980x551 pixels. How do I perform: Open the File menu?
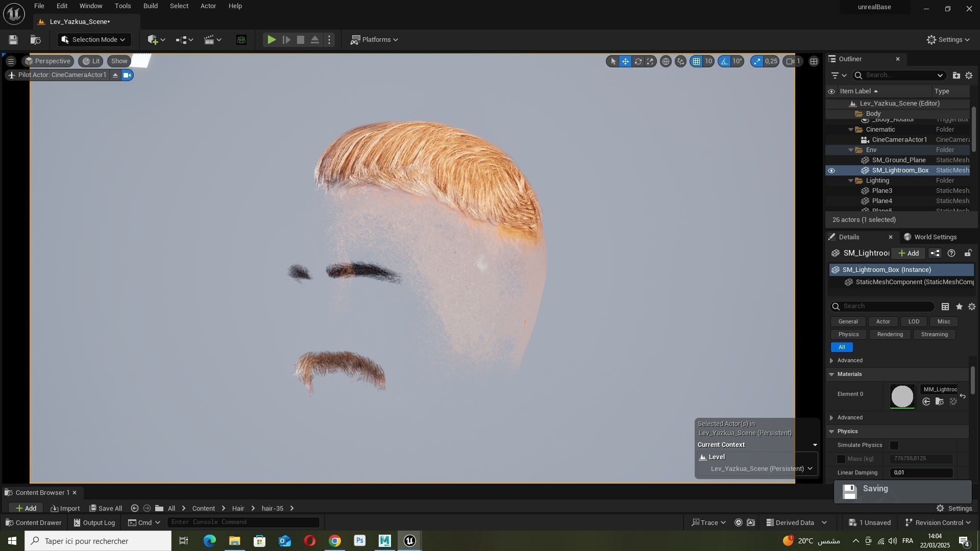click(39, 6)
